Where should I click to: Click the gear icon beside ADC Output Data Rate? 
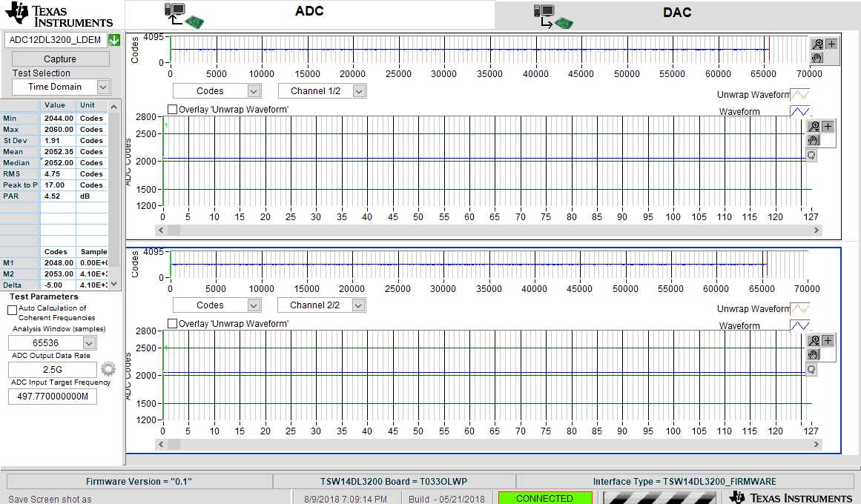click(x=108, y=369)
